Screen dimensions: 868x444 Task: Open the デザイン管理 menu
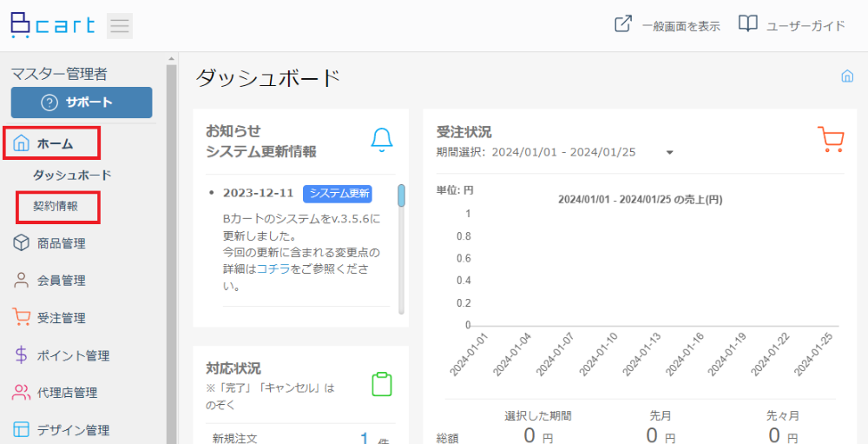[x=73, y=430]
